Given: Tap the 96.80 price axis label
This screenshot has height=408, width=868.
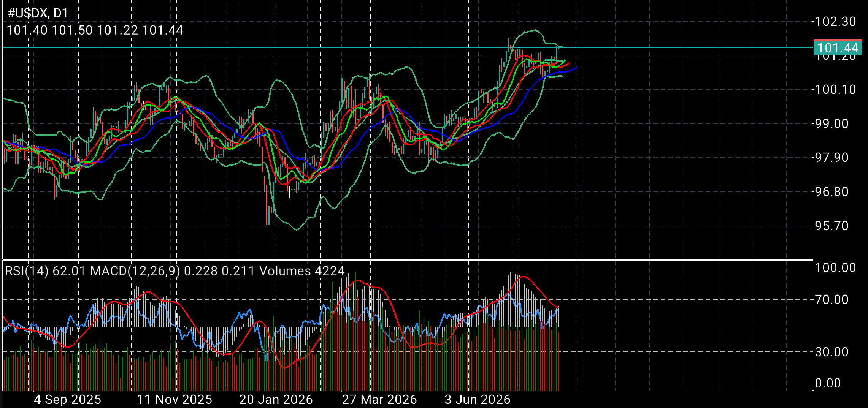Looking at the screenshot, I should point(832,191).
